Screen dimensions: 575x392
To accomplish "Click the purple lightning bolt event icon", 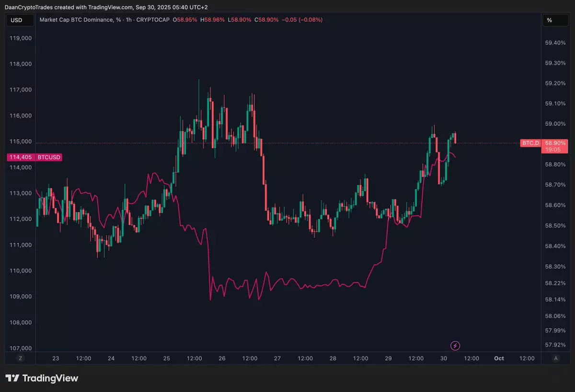I will tap(455, 345).
